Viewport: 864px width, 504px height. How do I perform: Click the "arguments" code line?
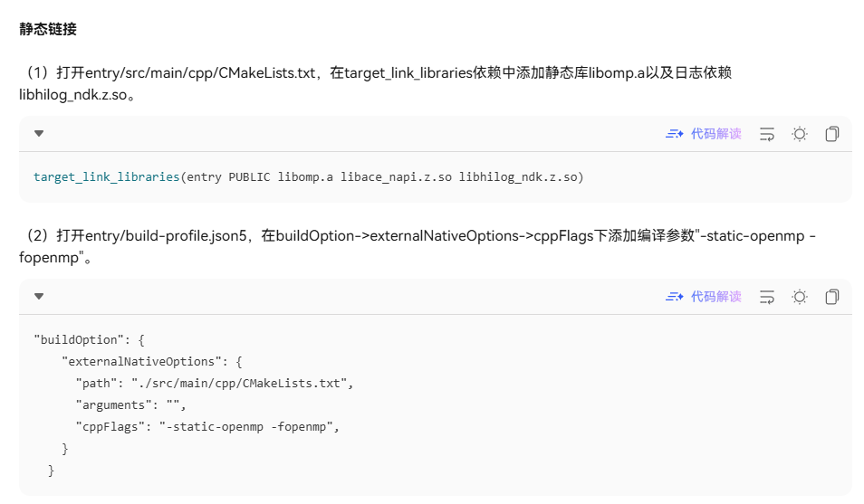point(131,405)
